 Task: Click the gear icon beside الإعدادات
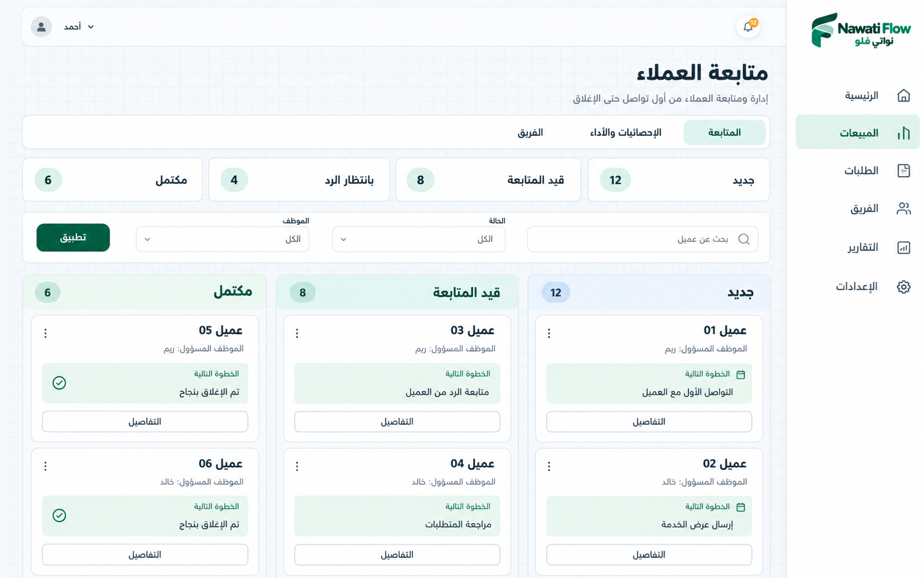[904, 287]
